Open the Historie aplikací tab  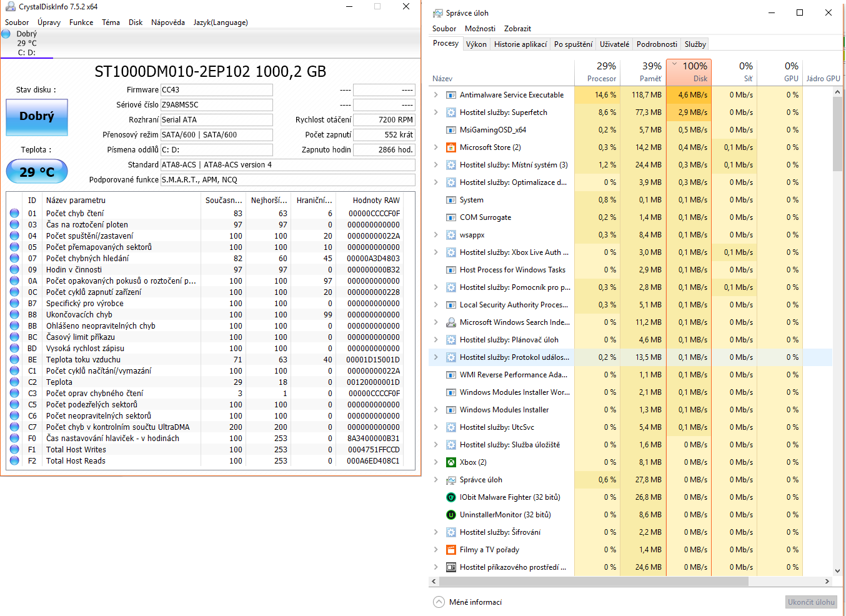(520, 44)
